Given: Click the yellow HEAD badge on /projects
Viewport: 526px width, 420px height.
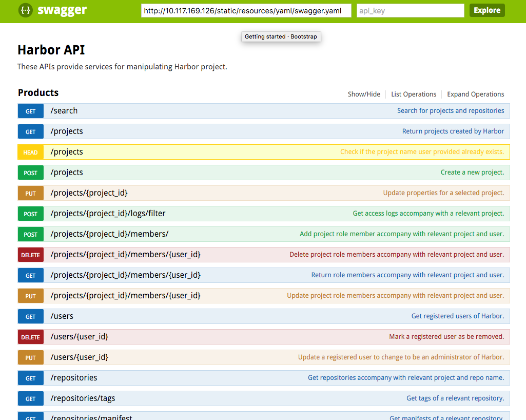Looking at the screenshot, I should click(30, 152).
